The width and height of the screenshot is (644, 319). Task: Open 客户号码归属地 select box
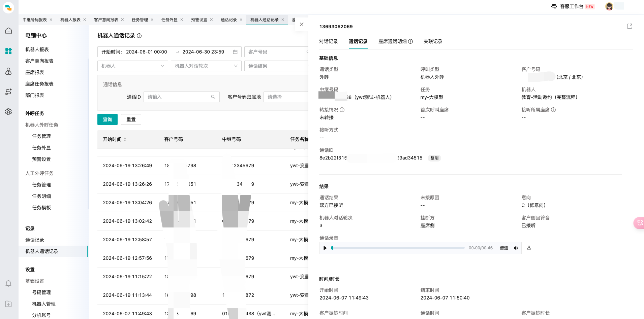coord(286,97)
